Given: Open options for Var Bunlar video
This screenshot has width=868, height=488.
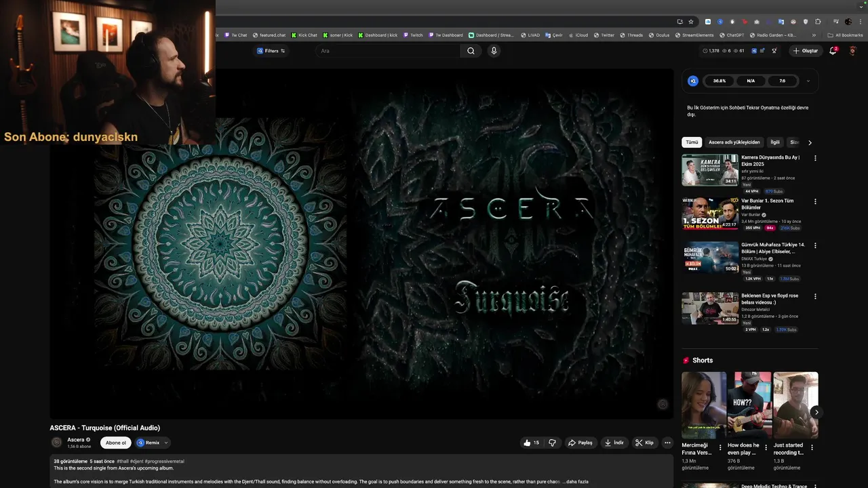Looking at the screenshot, I should coord(815,201).
